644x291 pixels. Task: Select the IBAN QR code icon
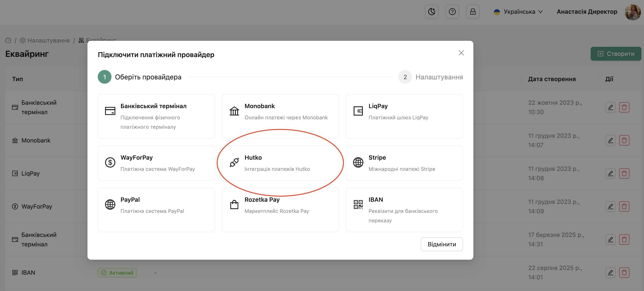click(x=358, y=205)
